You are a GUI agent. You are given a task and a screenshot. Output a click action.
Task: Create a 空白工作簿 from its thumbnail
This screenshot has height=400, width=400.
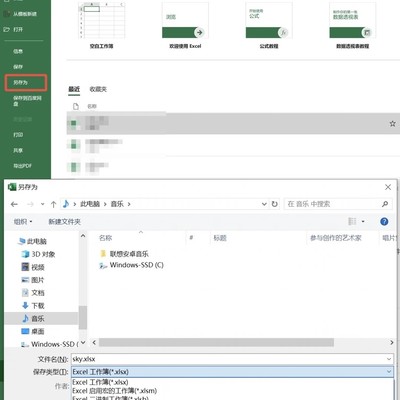tap(102, 21)
